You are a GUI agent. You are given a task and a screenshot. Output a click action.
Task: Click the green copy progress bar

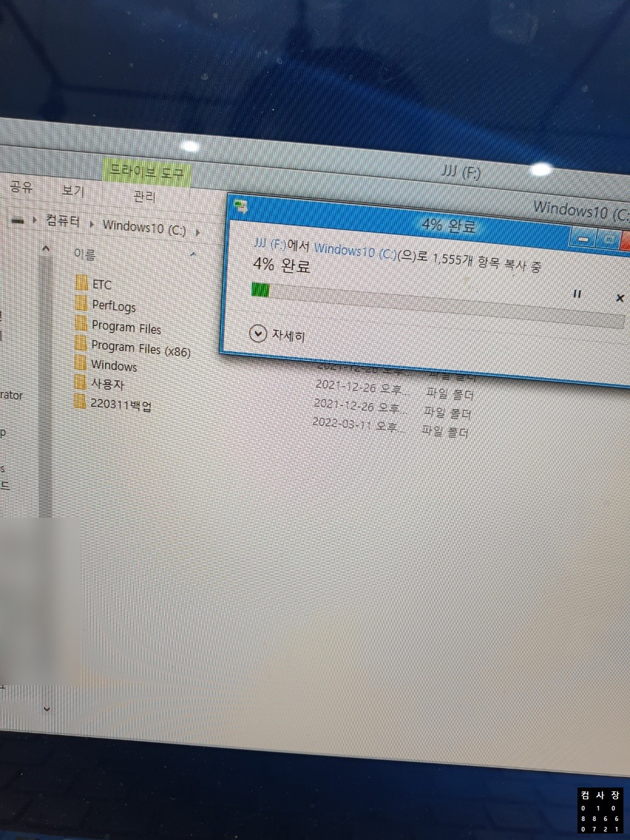point(261,290)
